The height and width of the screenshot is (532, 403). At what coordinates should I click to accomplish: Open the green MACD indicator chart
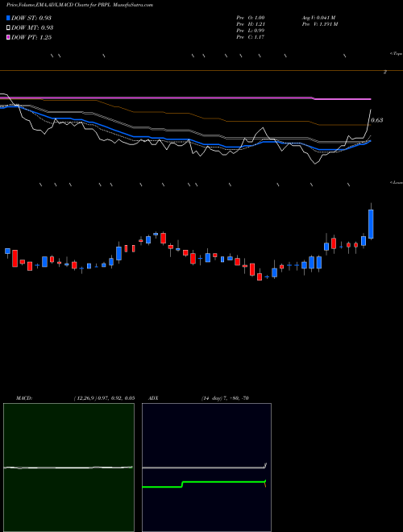coord(69,468)
